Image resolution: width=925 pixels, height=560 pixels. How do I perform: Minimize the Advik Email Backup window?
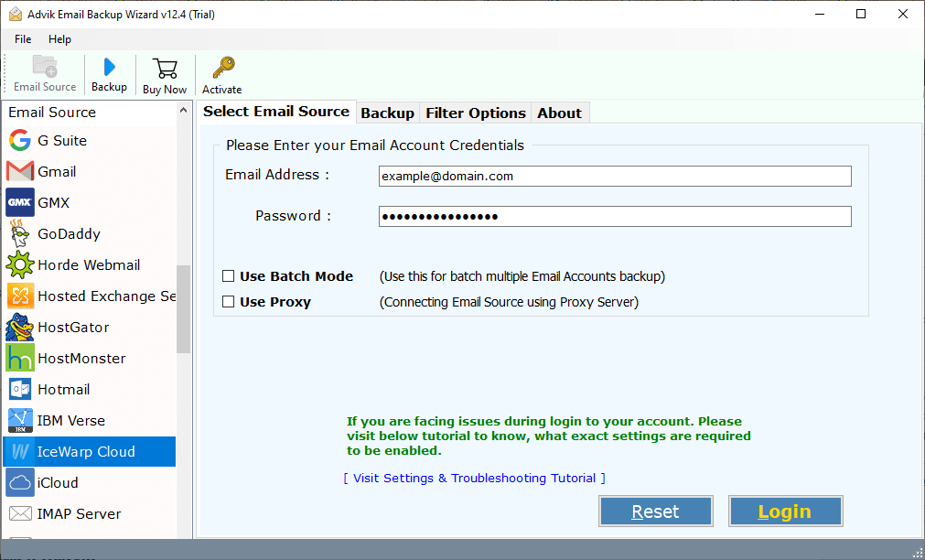point(819,14)
